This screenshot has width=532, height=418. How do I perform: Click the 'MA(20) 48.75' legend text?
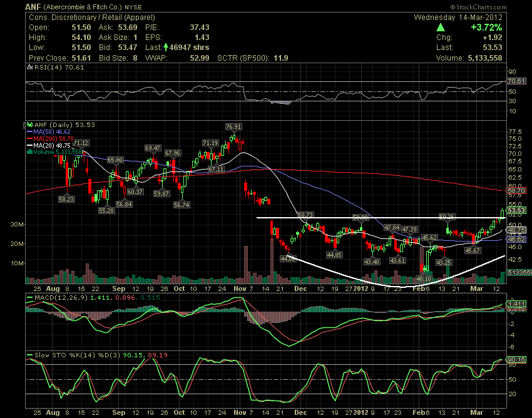(52, 145)
